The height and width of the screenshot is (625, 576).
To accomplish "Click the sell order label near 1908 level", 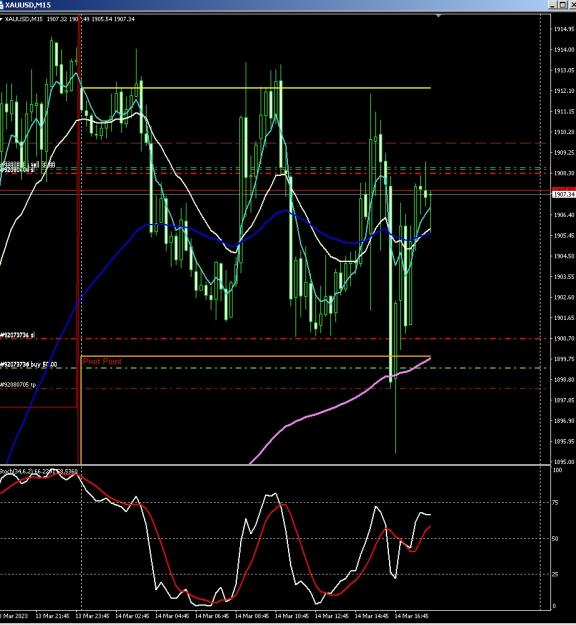I will 28,165.
